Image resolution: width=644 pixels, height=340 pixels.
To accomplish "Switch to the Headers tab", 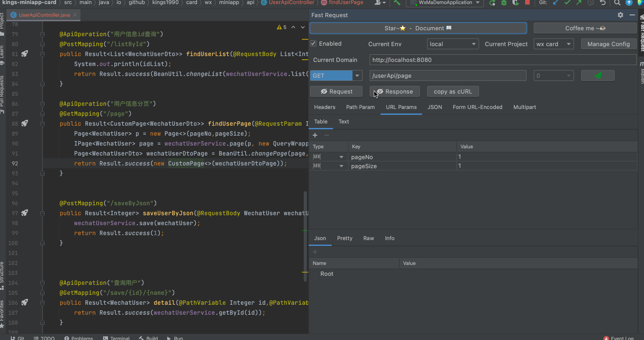I will point(324,107).
